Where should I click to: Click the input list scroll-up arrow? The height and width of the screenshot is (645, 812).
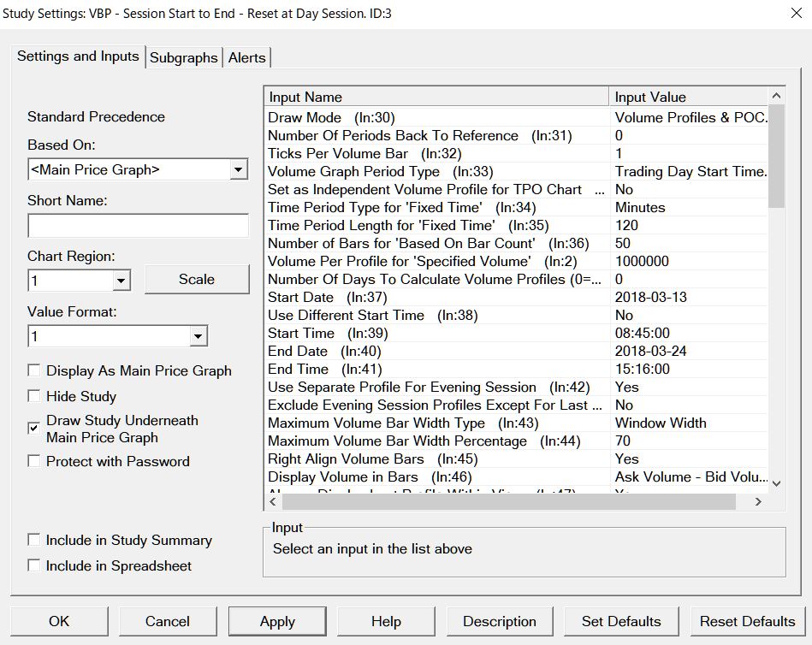point(776,97)
